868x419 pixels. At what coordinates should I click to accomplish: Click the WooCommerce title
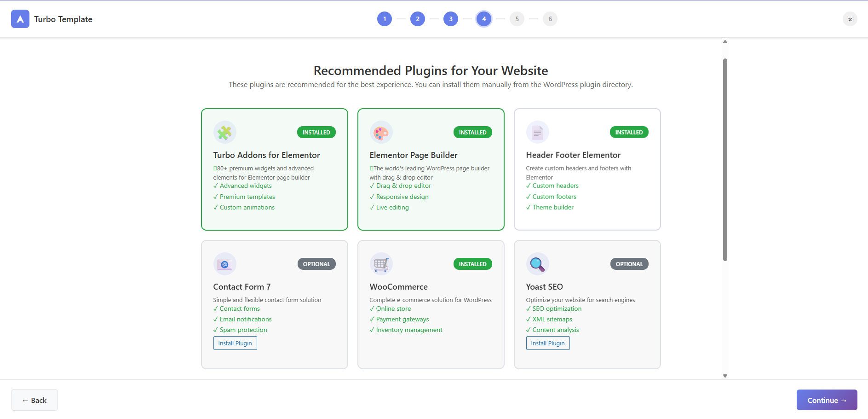[x=399, y=287]
